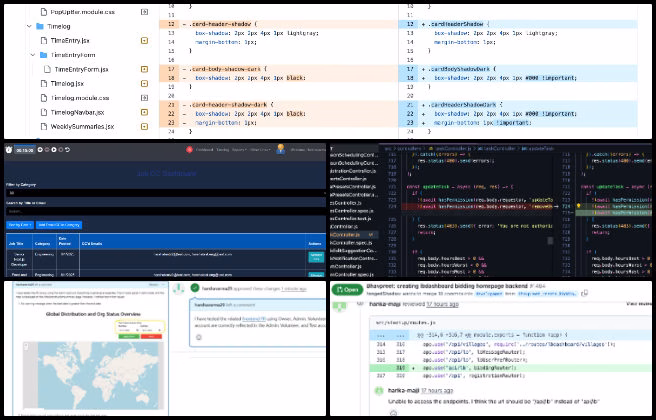The image size is (656, 420).
Task: Click Add Email CC to Category button
Action: 59,225
